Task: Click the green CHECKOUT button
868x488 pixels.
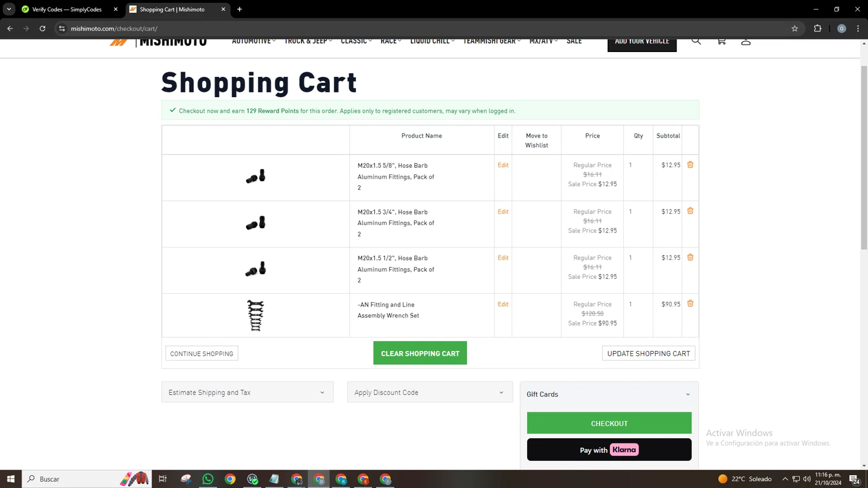Action: click(609, 423)
